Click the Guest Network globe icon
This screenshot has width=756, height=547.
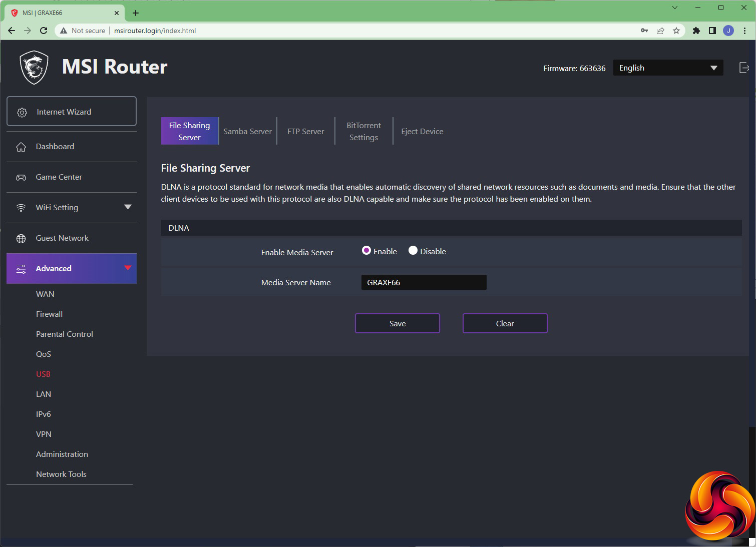pyautogui.click(x=21, y=238)
